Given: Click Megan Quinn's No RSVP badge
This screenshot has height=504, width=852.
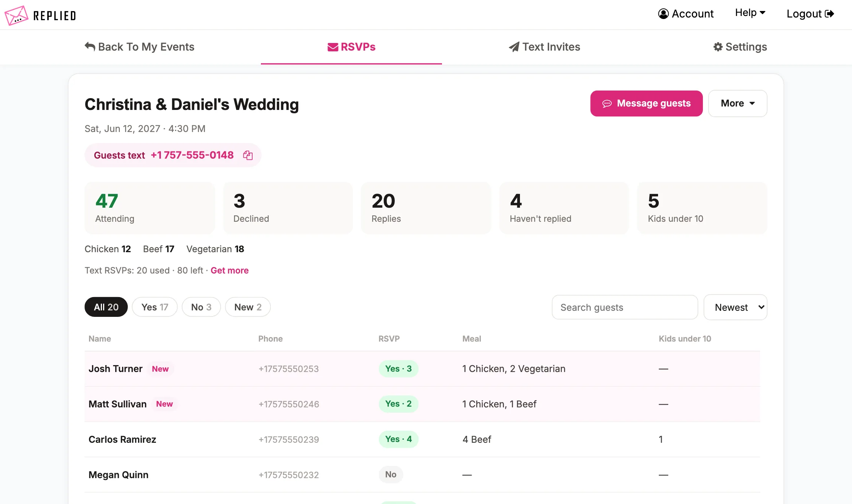Looking at the screenshot, I should [x=391, y=474].
